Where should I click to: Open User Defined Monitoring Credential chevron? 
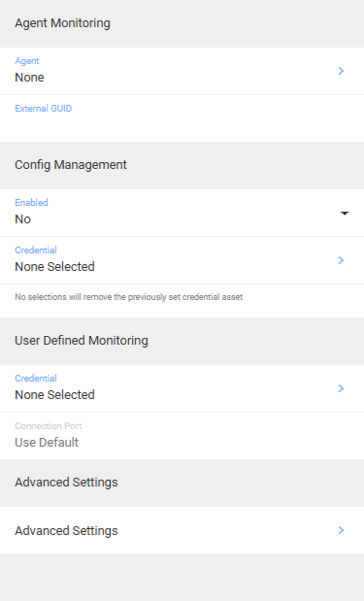pyautogui.click(x=341, y=388)
